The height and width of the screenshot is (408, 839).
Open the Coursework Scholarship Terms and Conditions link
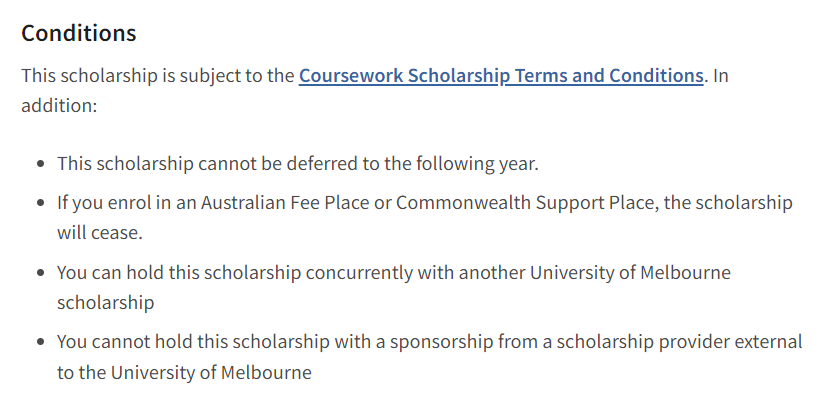[x=501, y=76]
